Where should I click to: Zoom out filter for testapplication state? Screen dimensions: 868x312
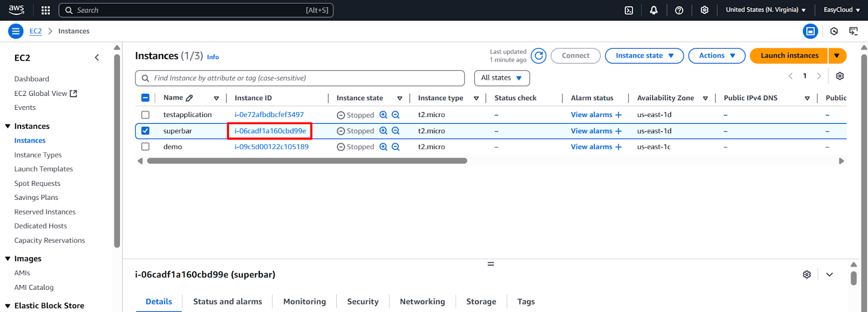pyautogui.click(x=395, y=115)
